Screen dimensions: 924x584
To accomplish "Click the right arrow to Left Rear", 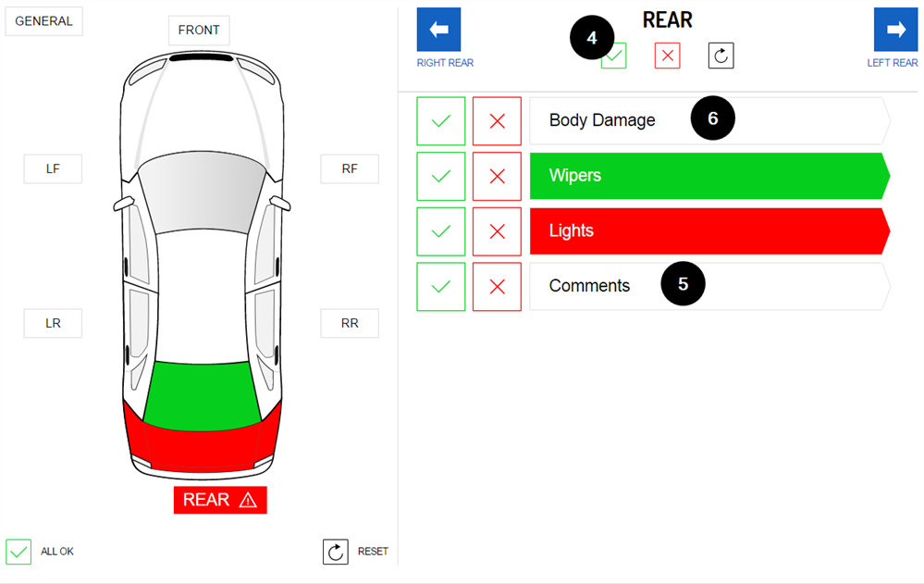I will [x=895, y=30].
